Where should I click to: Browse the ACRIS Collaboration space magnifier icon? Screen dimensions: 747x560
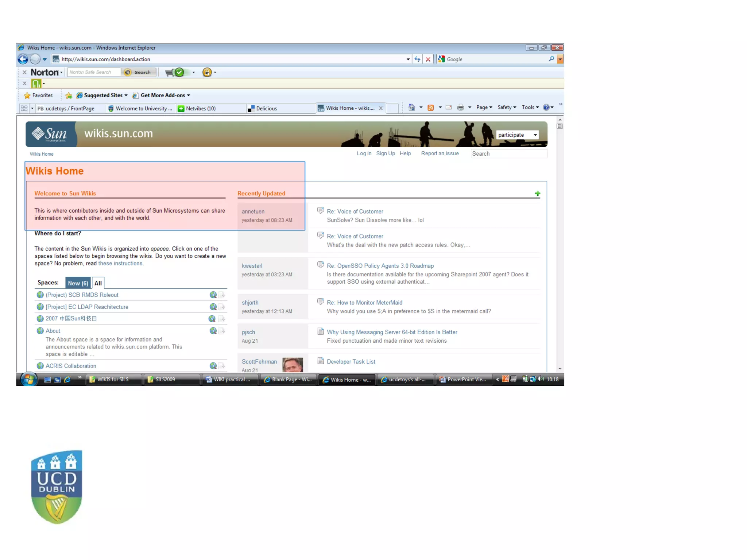pyautogui.click(x=213, y=366)
